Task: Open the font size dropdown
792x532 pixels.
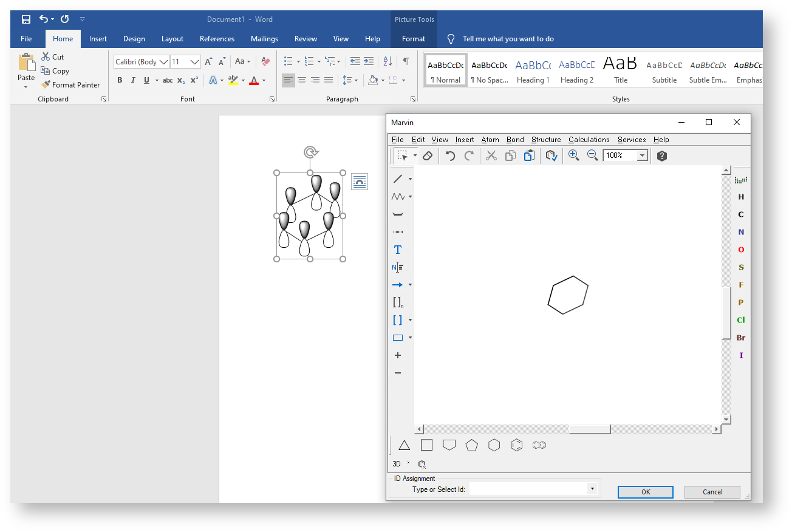Action: [x=194, y=62]
